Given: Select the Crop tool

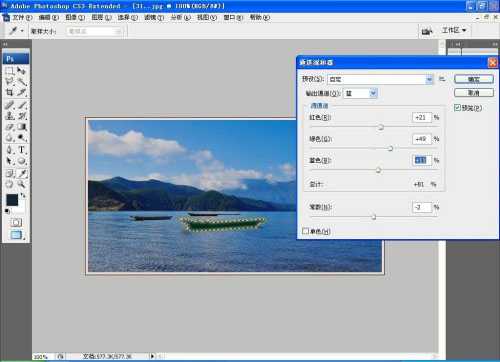Looking at the screenshot, I should click(x=10, y=92).
